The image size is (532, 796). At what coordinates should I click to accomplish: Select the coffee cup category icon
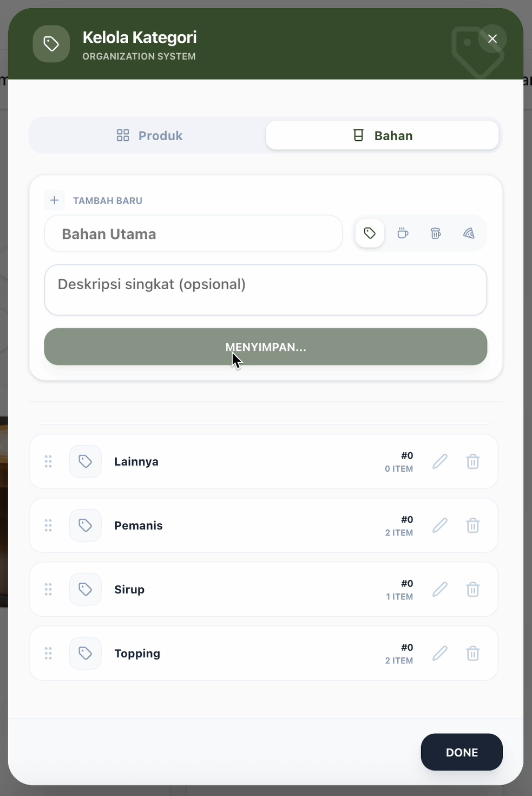point(403,233)
